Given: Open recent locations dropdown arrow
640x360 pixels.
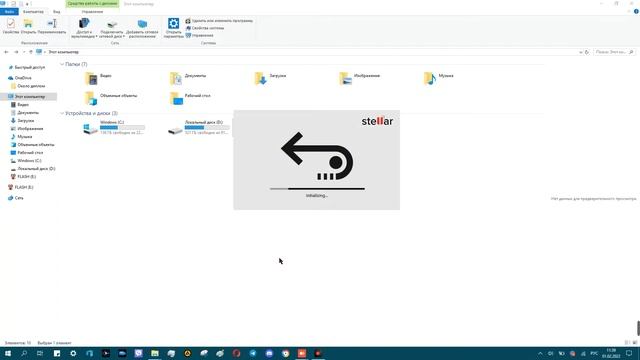Looking at the screenshot, I should (24, 52).
